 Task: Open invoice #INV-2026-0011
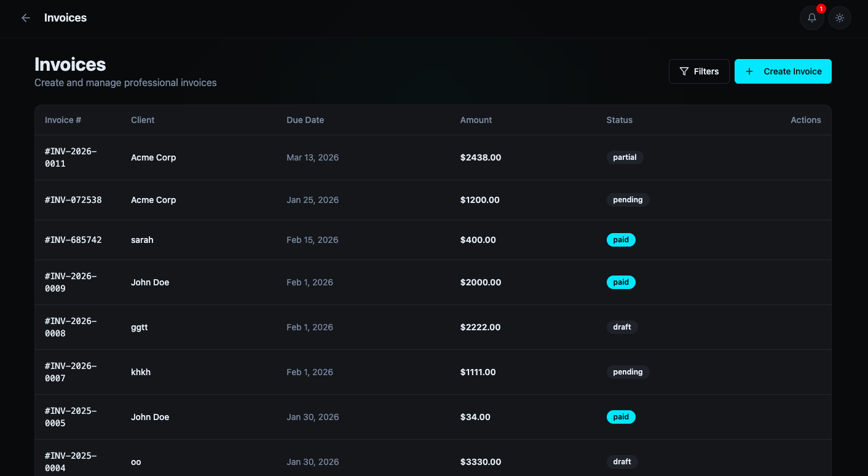pyautogui.click(x=71, y=157)
